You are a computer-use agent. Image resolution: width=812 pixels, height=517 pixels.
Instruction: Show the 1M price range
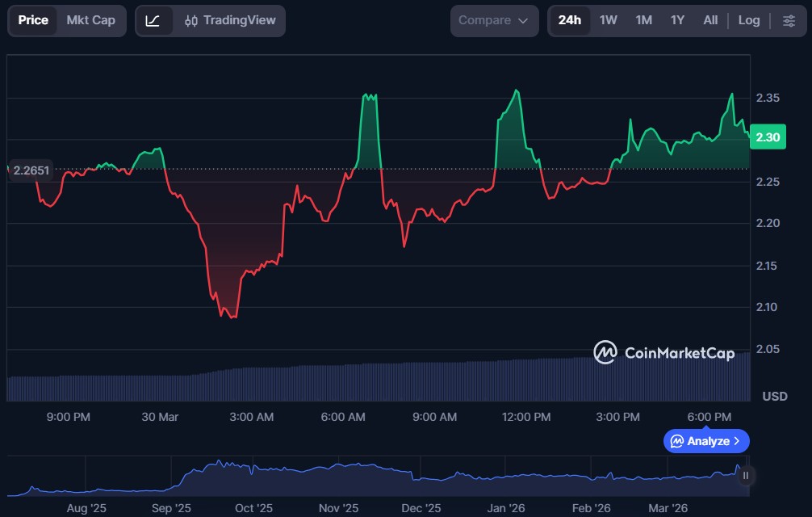[x=643, y=21]
